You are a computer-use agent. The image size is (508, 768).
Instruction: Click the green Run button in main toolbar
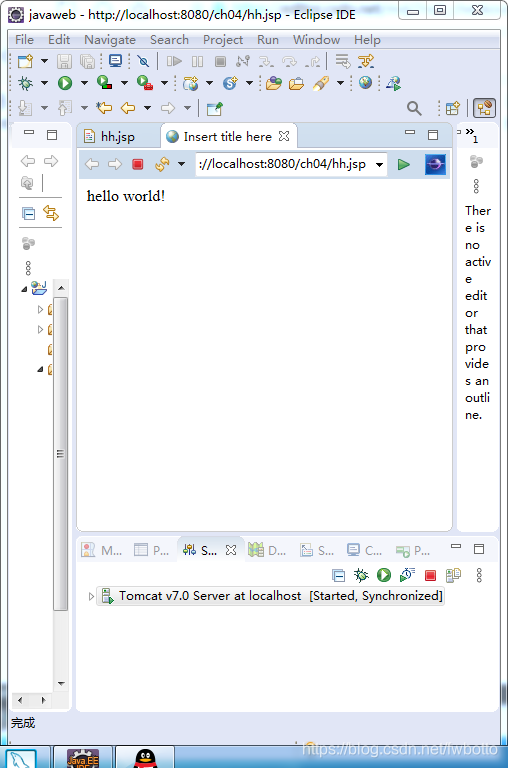point(65,83)
